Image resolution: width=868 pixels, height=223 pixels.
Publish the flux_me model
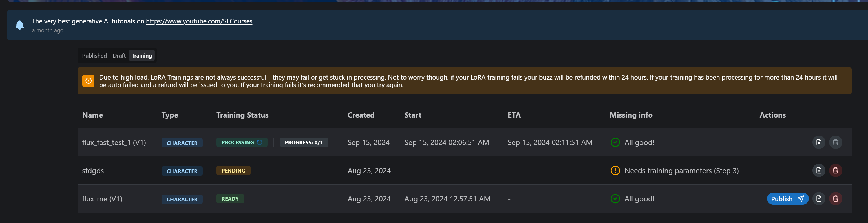click(787, 199)
